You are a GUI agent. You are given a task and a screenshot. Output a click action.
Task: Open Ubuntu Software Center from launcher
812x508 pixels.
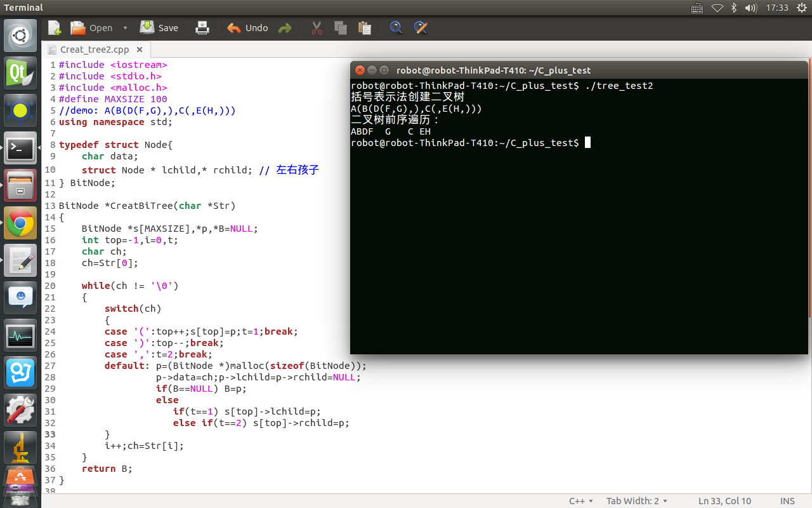tap(20, 478)
